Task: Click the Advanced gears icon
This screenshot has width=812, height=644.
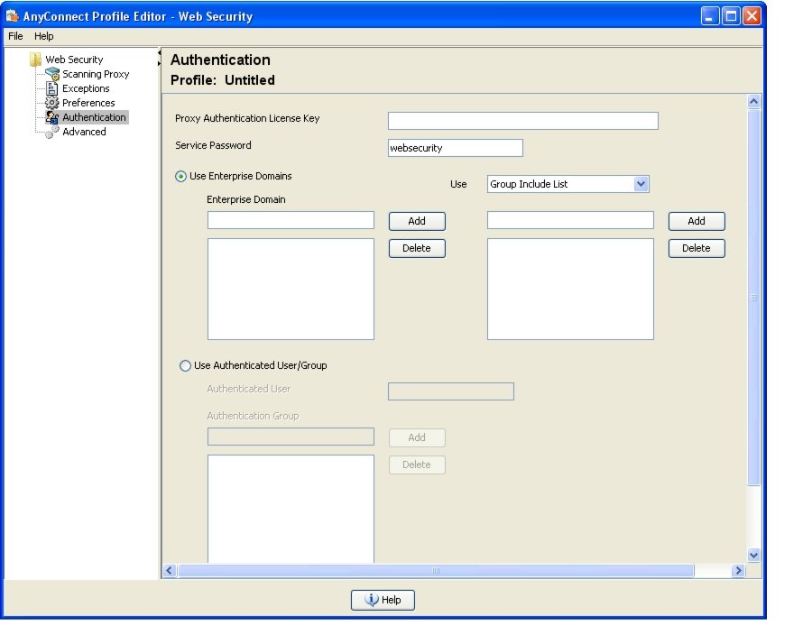Action: point(51,132)
